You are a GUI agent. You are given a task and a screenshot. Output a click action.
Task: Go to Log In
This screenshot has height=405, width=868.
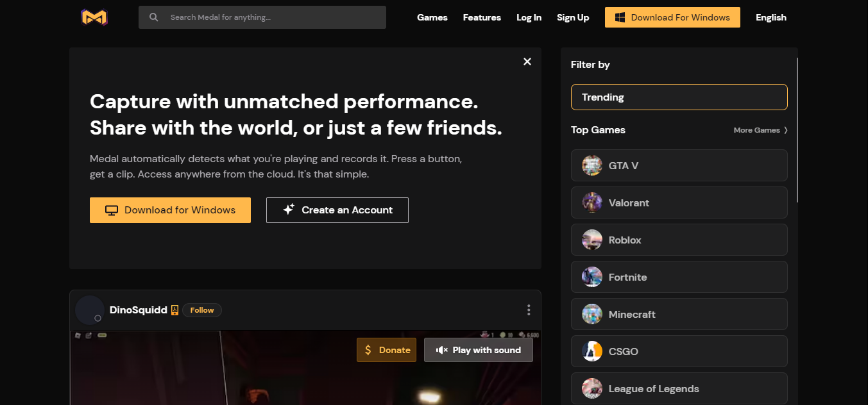tap(529, 17)
